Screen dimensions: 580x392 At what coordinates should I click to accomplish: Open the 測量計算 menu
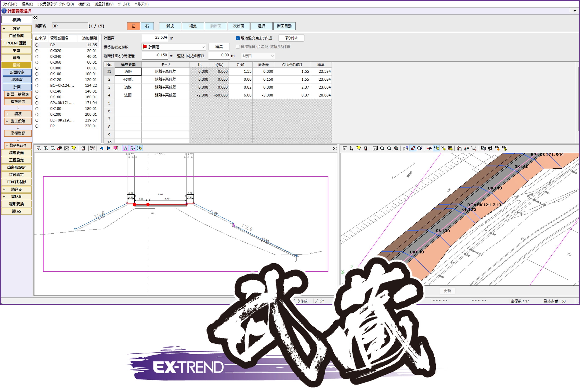(x=104, y=4)
